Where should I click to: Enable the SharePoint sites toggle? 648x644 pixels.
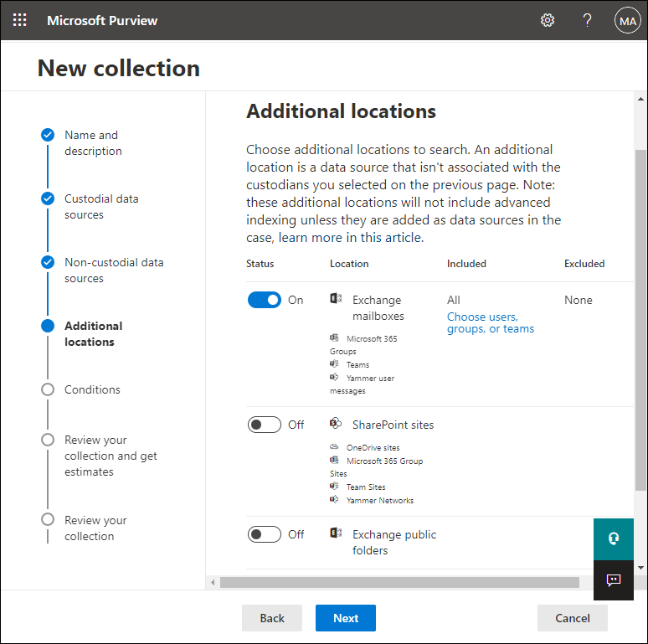click(x=265, y=425)
